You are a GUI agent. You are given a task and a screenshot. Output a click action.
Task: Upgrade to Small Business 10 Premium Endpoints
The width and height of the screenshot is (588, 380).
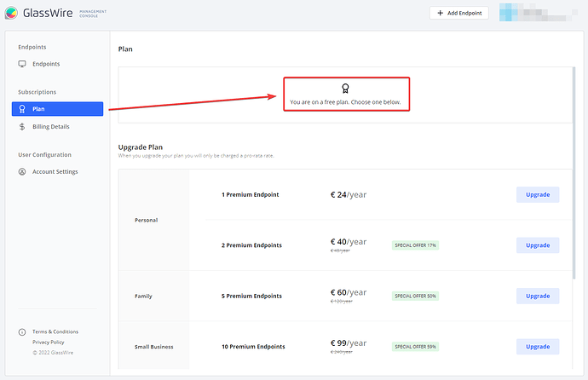coord(537,347)
